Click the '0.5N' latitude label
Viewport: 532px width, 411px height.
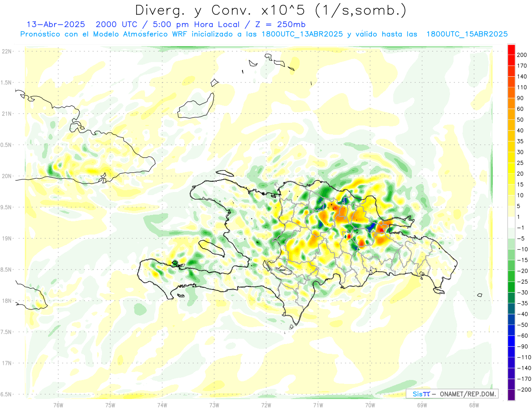(6, 145)
